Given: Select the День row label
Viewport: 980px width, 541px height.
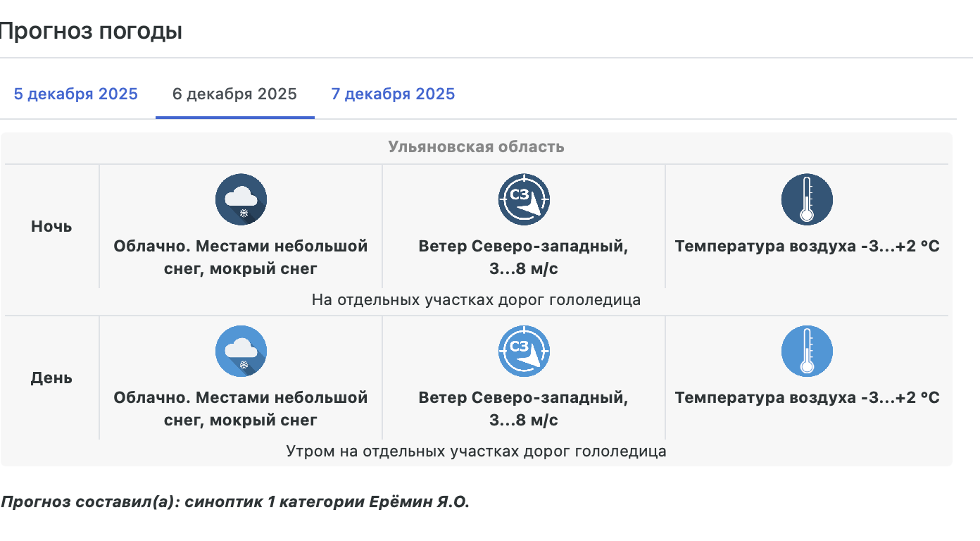Looking at the screenshot, I should [51, 378].
